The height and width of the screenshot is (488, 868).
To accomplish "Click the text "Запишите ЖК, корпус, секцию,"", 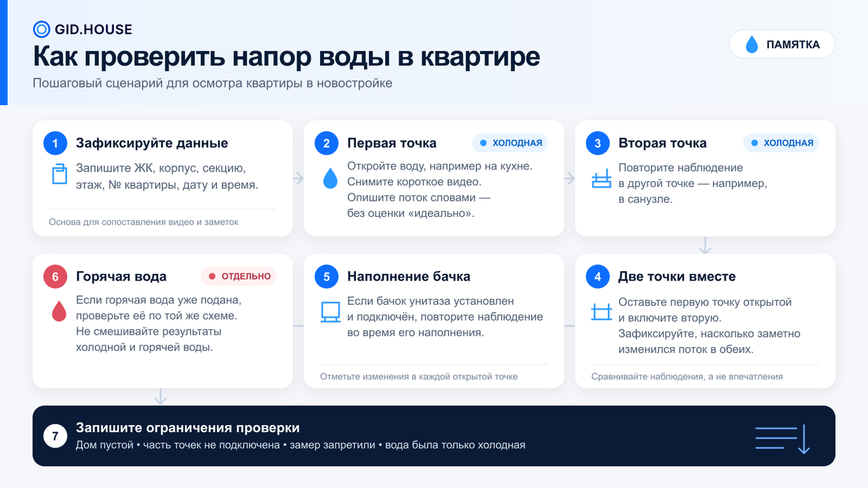I will tap(161, 167).
